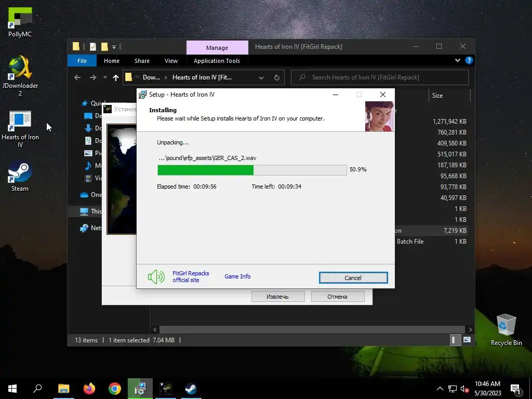This screenshot has width=532, height=399.
Task: Cancel the Hearts of Iron IV installation
Action: click(x=353, y=278)
